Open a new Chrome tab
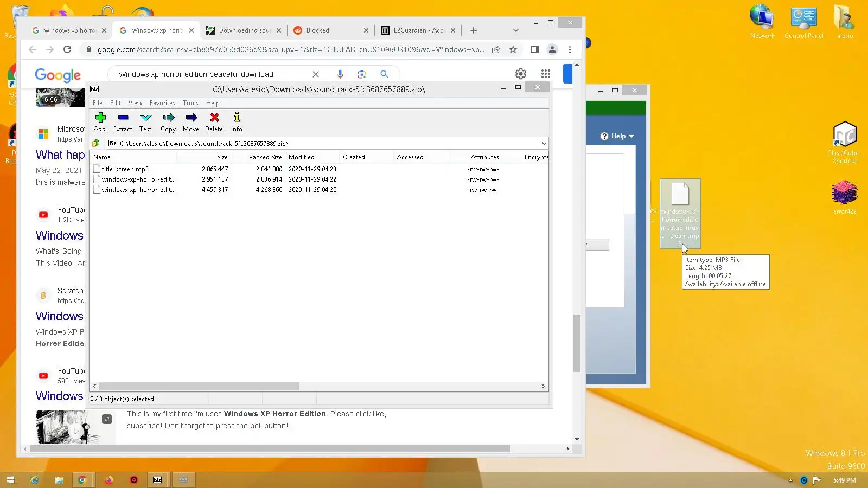Screen dimensions: 868x488 click(x=474, y=30)
